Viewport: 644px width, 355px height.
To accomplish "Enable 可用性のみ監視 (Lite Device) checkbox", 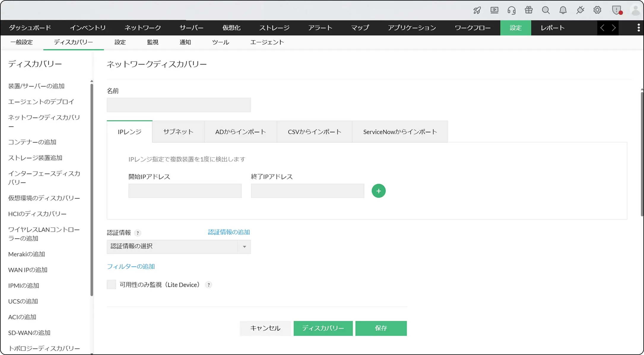I will pos(111,284).
